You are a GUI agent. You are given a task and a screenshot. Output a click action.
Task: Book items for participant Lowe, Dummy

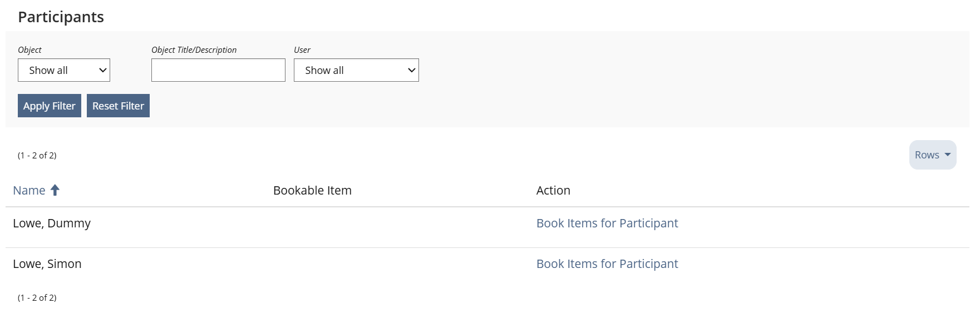607,223
